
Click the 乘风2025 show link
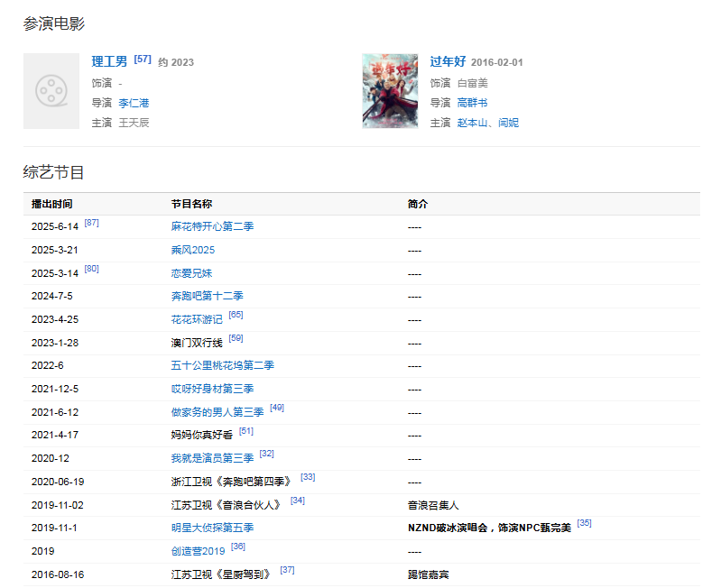coord(193,250)
